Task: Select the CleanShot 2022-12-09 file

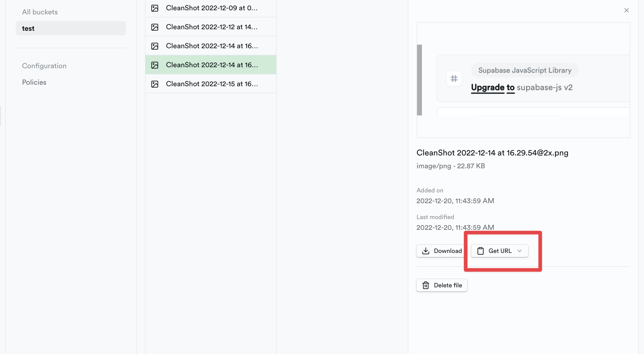Action: click(x=212, y=8)
